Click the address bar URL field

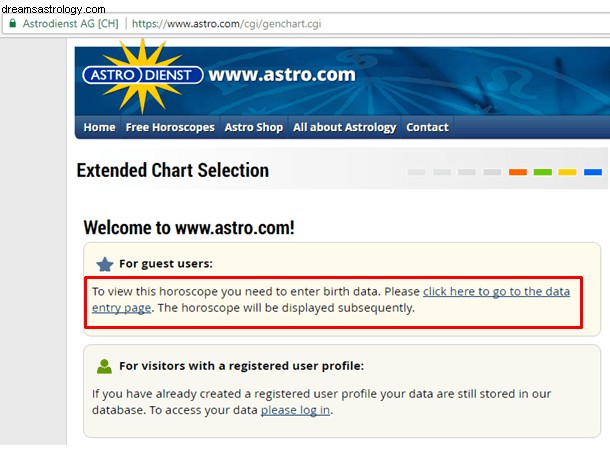point(226,24)
